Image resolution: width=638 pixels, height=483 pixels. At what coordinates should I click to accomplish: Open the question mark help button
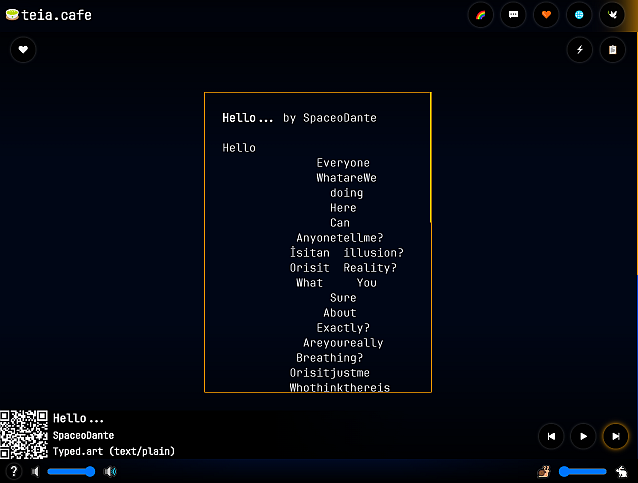click(x=13, y=472)
